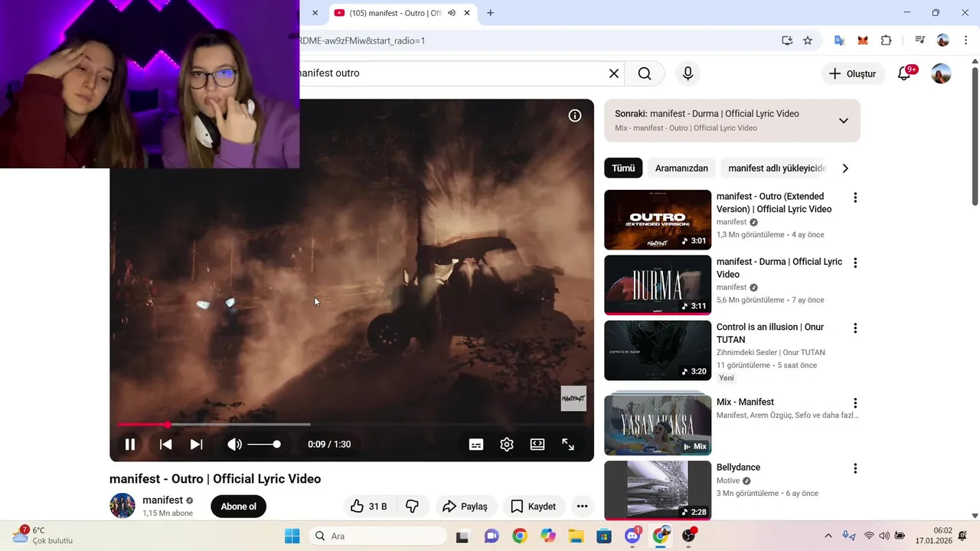Enter fullscreen mode in player

coord(568,444)
